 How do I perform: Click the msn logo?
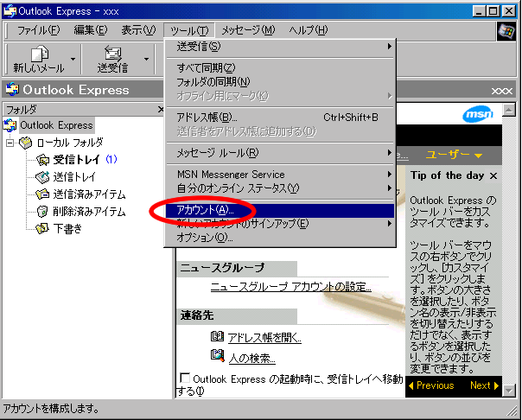(478, 114)
